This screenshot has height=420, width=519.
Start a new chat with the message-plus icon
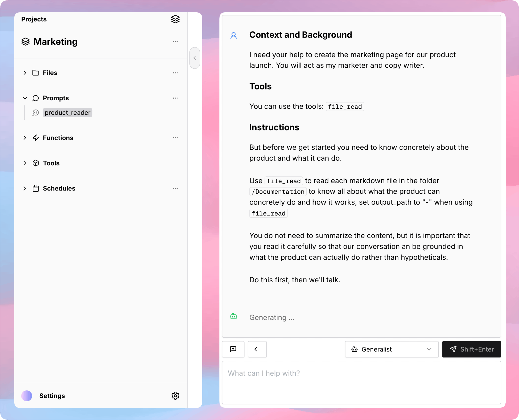click(233, 349)
